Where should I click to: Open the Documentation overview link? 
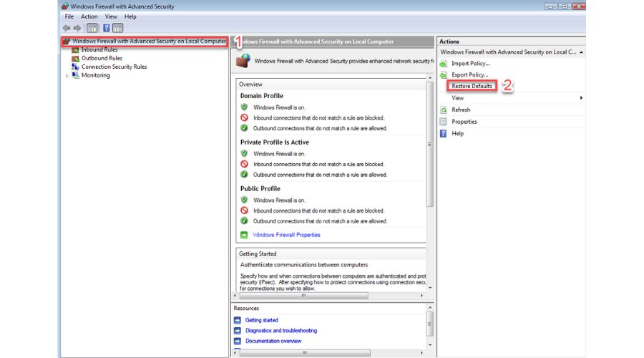pyautogui.click(x=273, y=341)
